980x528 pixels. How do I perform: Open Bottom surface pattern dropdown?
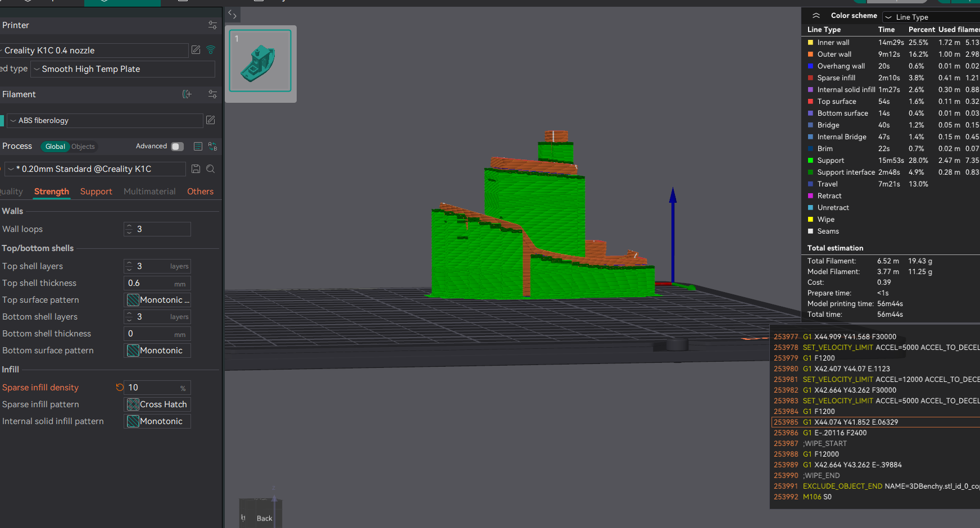157,351
